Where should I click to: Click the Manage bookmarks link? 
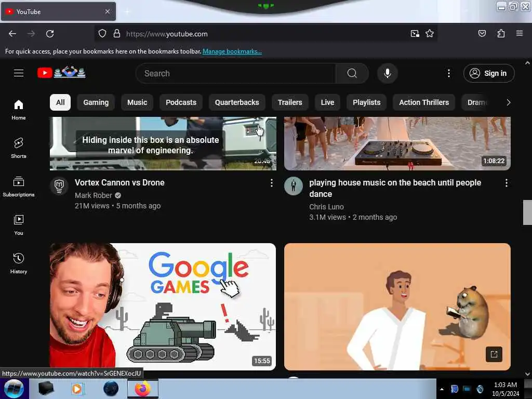click(232, 51)
